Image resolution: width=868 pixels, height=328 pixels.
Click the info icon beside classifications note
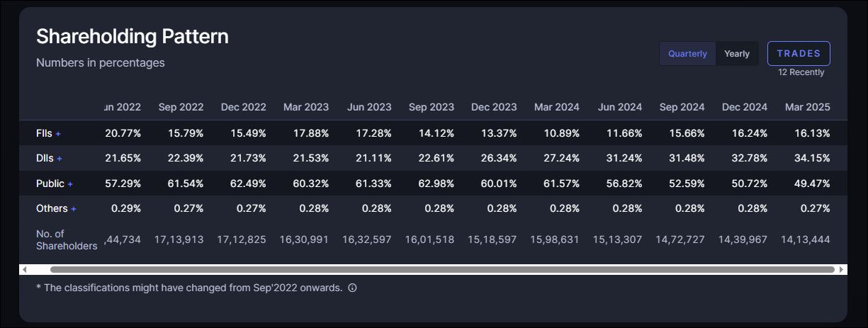coord(352,288)
